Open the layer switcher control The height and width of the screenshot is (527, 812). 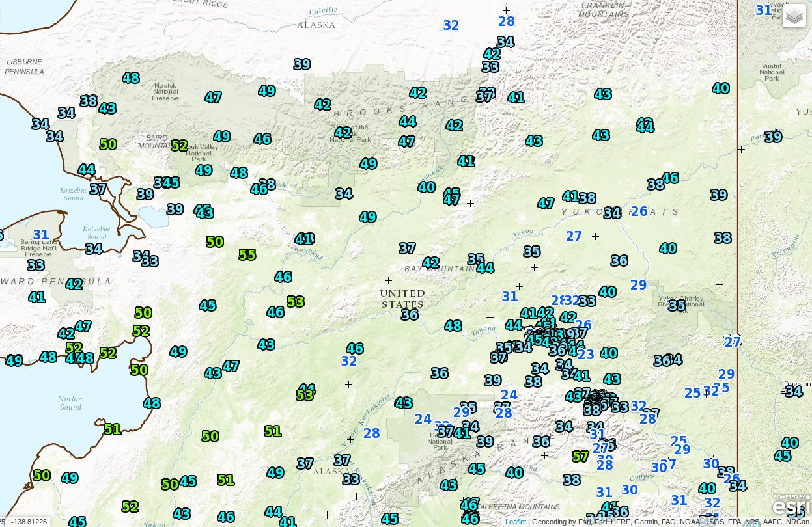click(x=794, y=14)
